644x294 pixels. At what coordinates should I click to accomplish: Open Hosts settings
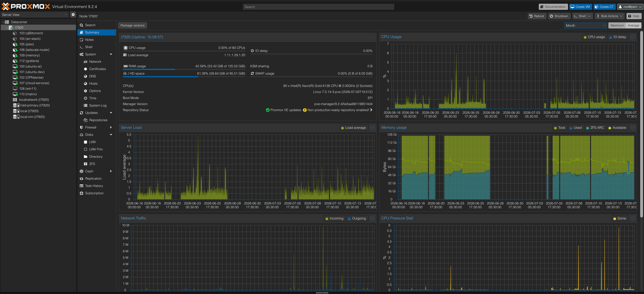[x=97, y=84]
